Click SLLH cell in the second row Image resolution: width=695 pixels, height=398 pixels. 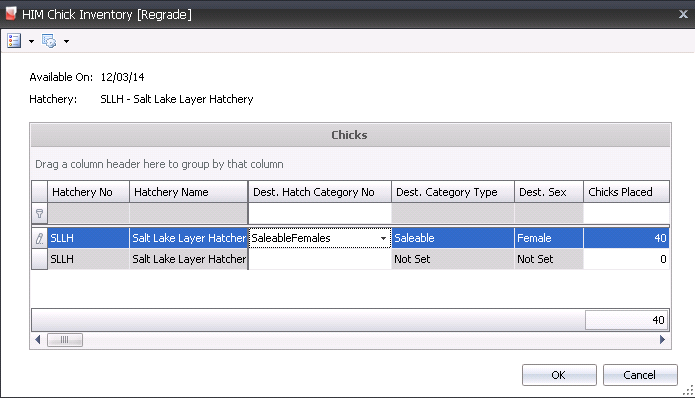coord(88,259)
